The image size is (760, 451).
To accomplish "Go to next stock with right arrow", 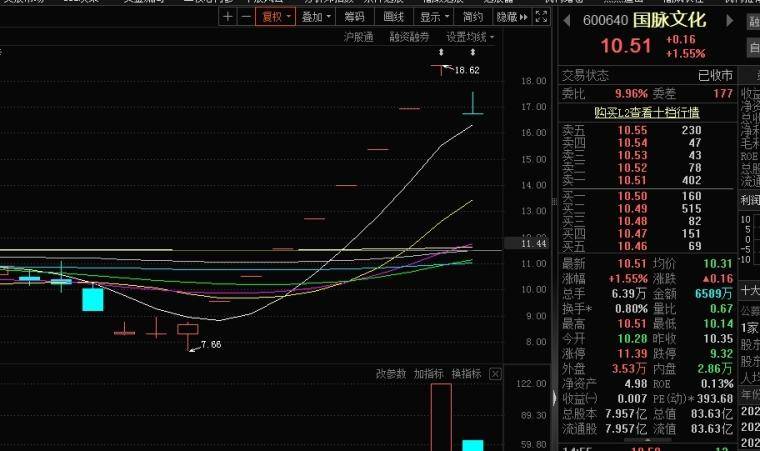I will pyautogui.click(x=729, y=20).
